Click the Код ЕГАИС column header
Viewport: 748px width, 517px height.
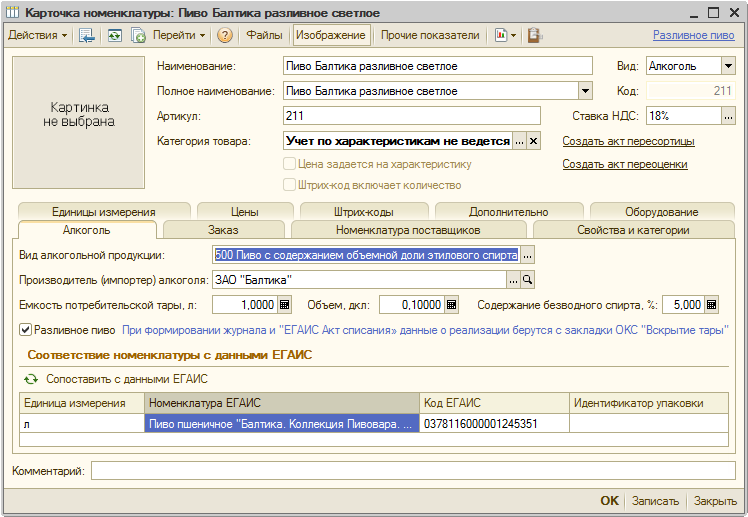(494, 403)
